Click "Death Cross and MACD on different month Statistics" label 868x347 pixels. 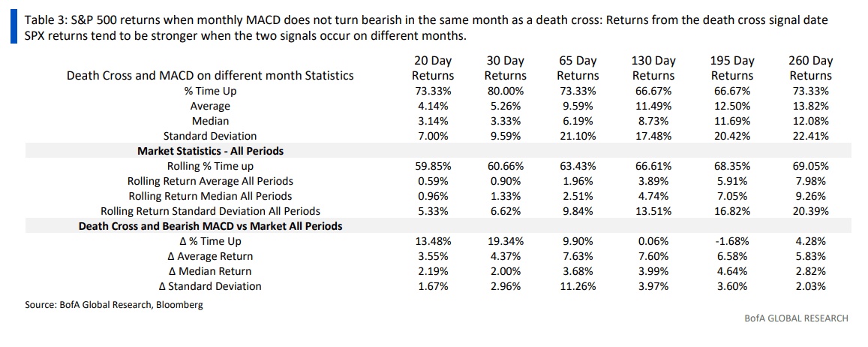210,75
